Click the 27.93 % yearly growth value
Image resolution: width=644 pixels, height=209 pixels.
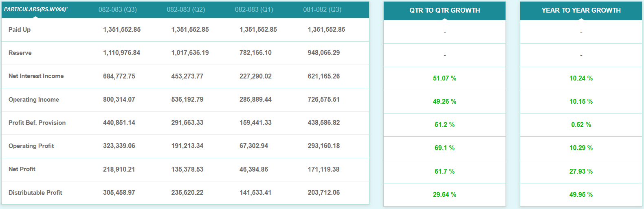(x=581, y=172)
